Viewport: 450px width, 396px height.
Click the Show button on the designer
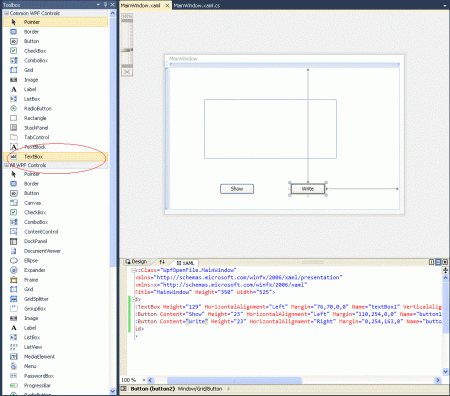[x=237, y=189]
